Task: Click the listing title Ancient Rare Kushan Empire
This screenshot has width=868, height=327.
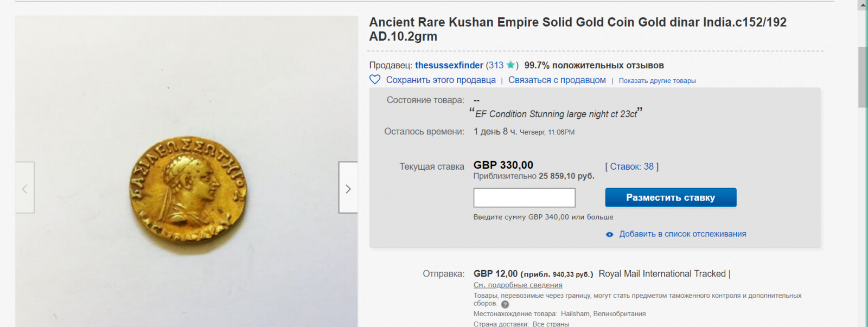Action: coord(578,29)
